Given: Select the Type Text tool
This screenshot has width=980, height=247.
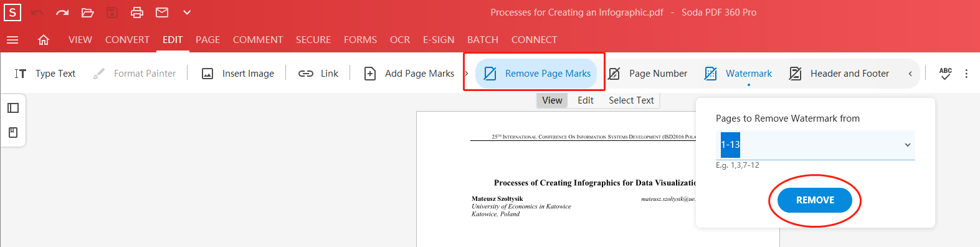Looking at the screenshot, I should (45, 74).
